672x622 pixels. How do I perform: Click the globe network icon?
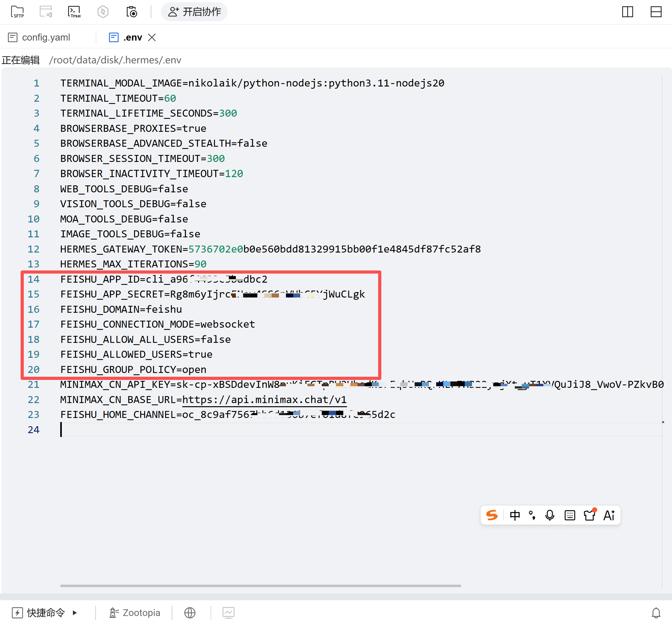[190, 612]
